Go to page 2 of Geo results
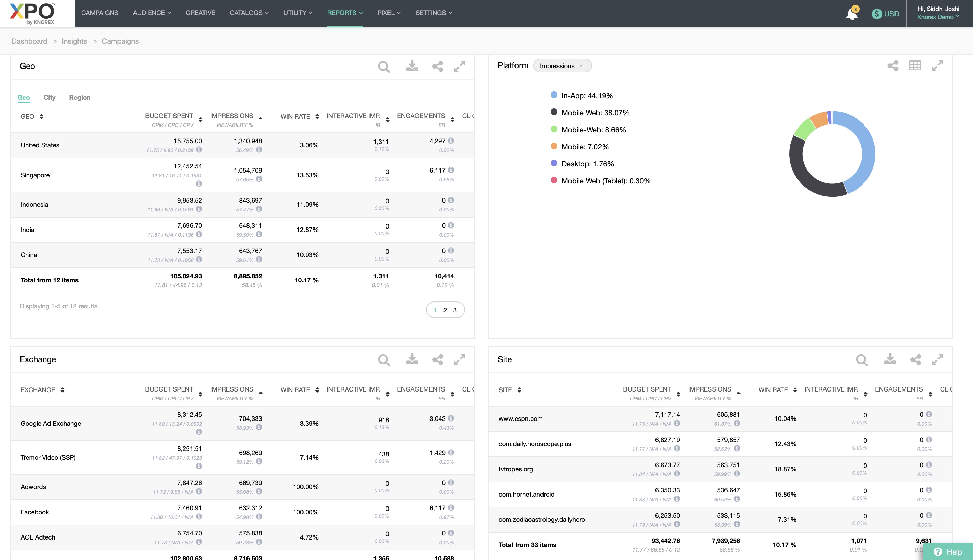 (x=445, y=310)
